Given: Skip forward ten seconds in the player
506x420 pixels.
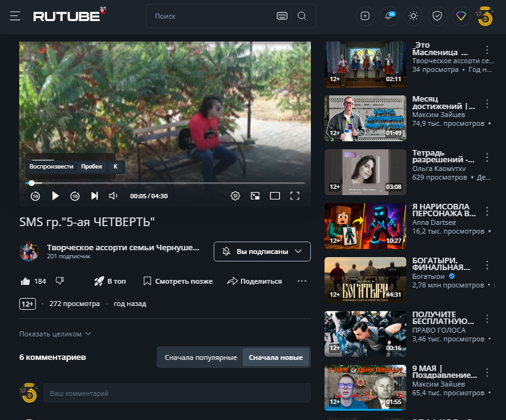Looking at the screenshot, I should [75, 196].
